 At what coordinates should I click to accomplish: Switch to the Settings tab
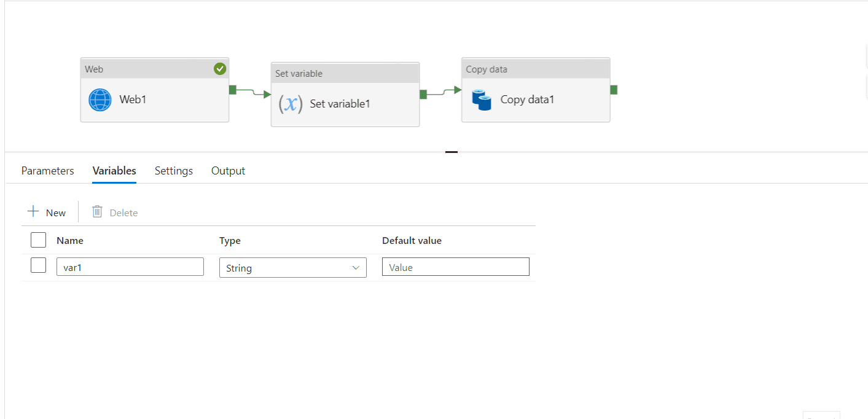click(173, 171)
